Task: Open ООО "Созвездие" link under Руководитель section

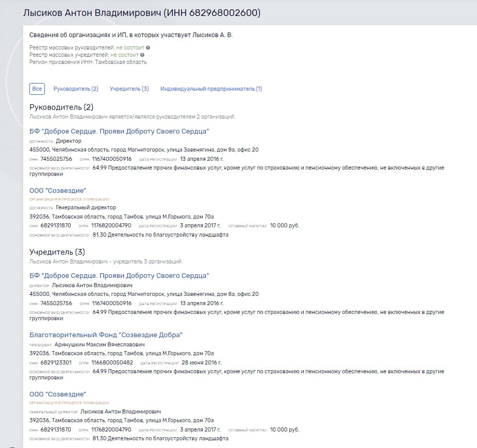Action: click(58, 191)
